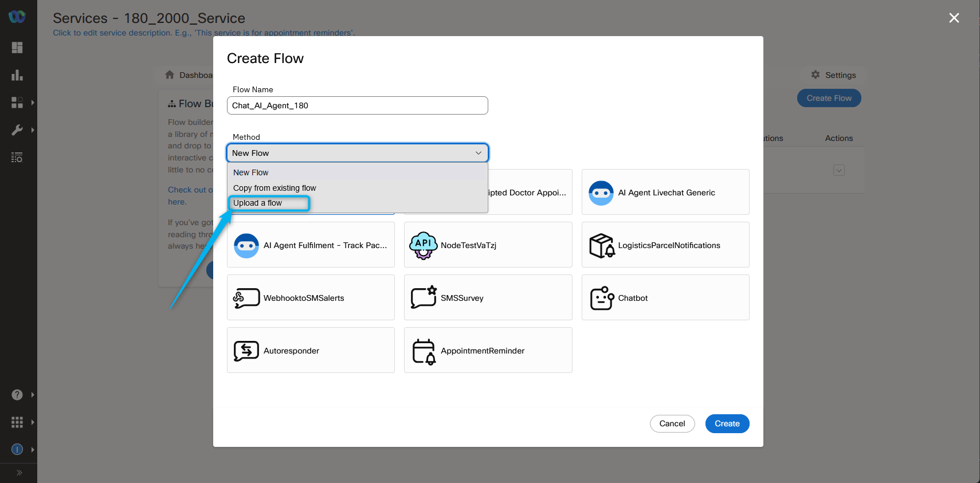980x483 pixels.
Task: Choose the Autoresponder template icon
Action: 246,351
